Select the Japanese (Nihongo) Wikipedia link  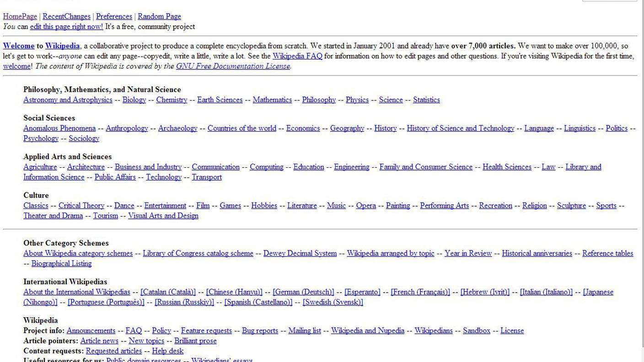(598, 292)
